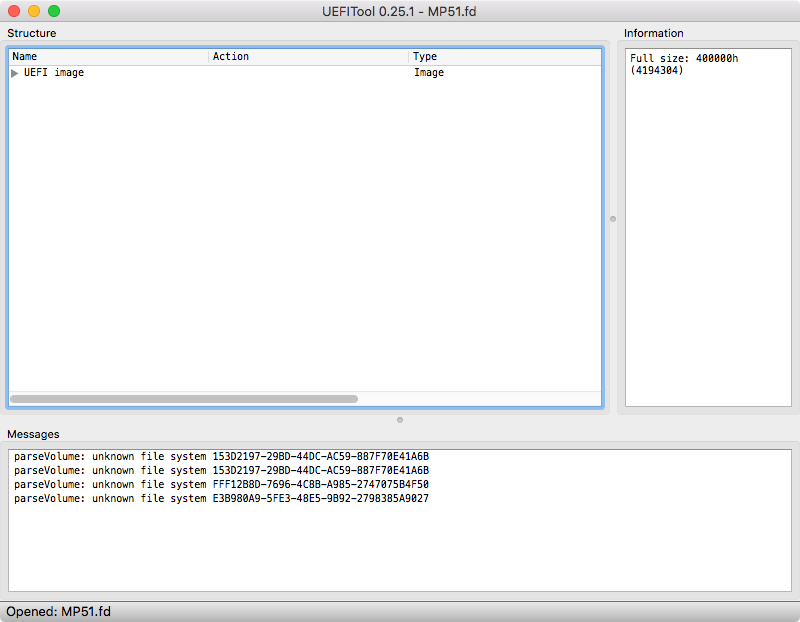This screenshot has width=800, height=622.
Task: Click the Full size 400000h text
Action: point(684,58)
